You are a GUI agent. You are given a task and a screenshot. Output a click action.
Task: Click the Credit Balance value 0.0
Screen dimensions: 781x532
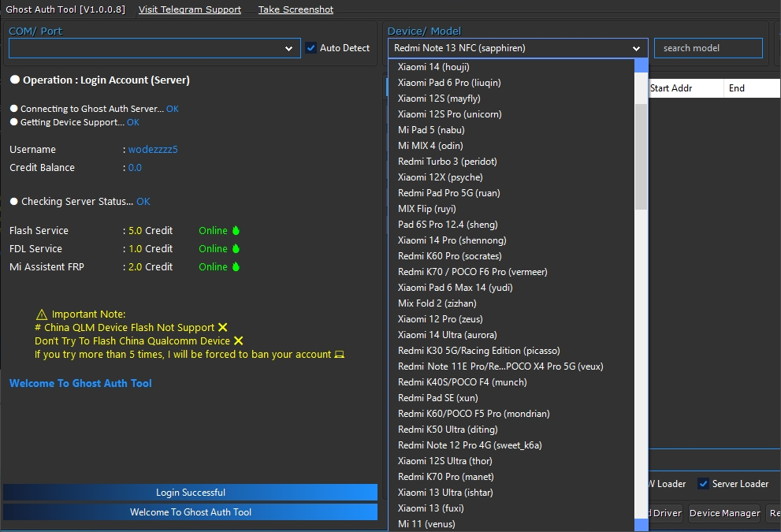pos(135,168)
